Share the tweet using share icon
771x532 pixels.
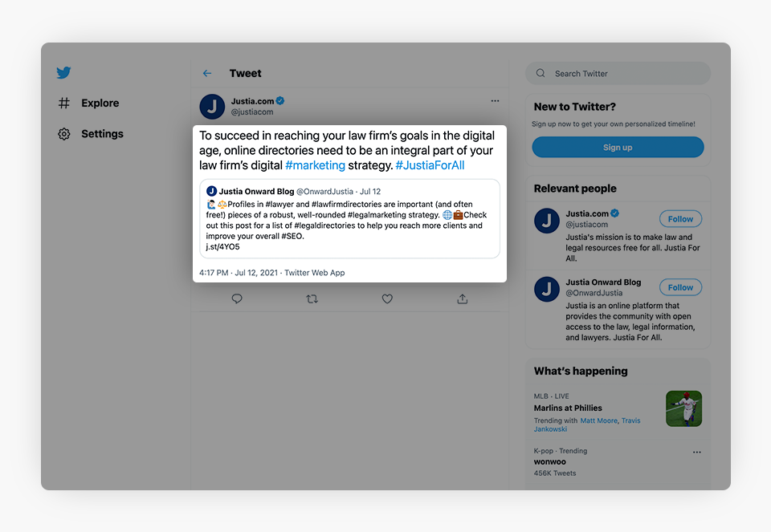point(463,298)
